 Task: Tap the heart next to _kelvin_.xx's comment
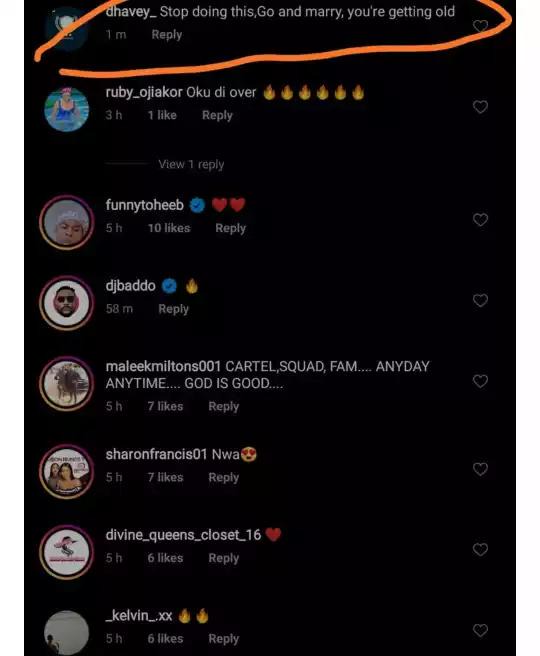tap(480, 630)
